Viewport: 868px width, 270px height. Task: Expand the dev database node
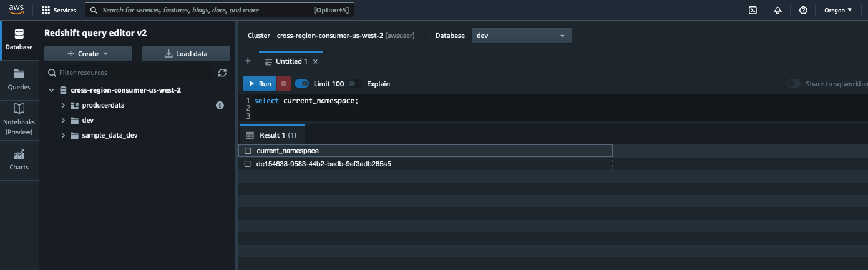coord(63,120)
